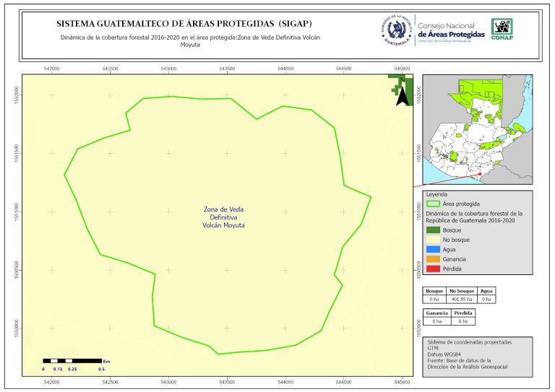Screen dimensions: 555x392
Task: Select the No bosque pale yellow swatch
Action: coord(434,240)
